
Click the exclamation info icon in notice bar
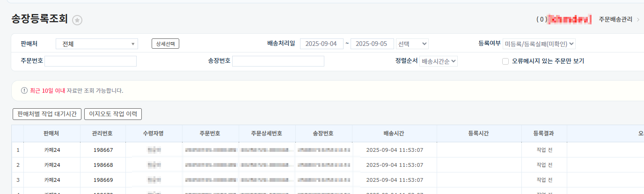click(24, 90)
